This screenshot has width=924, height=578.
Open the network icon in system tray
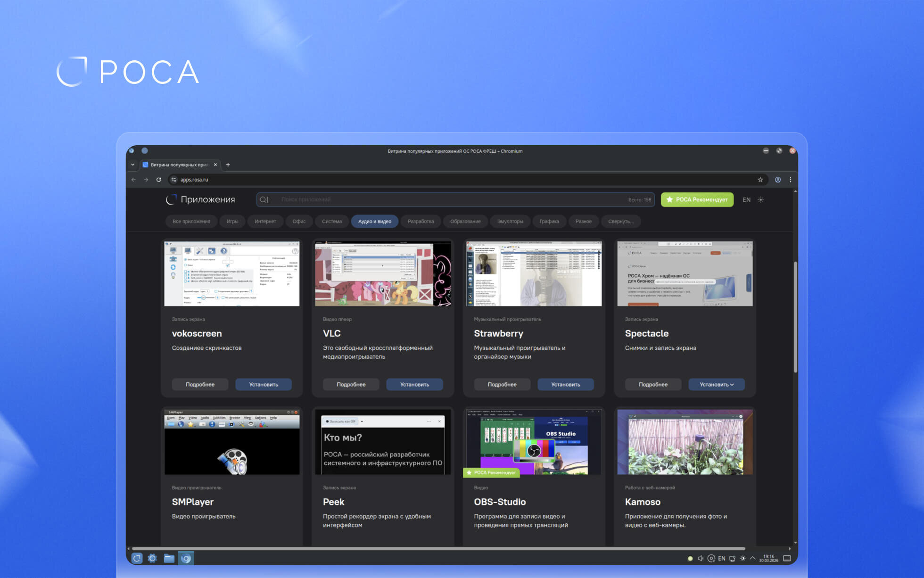click(732, 559)
